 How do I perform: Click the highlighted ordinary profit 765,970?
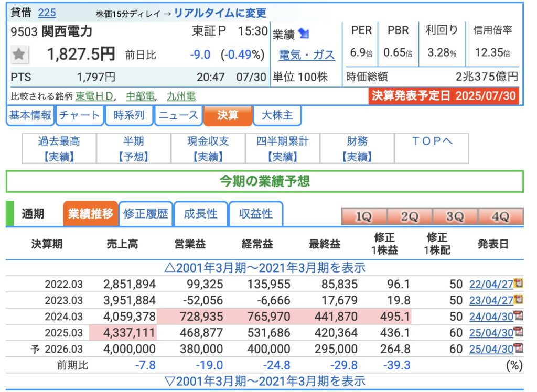pyautogui.click(x=269, y=317)
